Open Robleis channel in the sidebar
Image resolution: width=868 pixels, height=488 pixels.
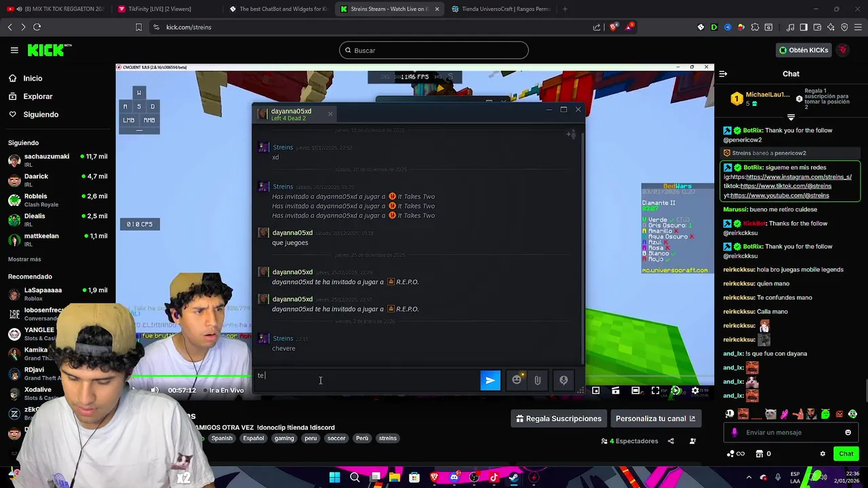[58, 200]
